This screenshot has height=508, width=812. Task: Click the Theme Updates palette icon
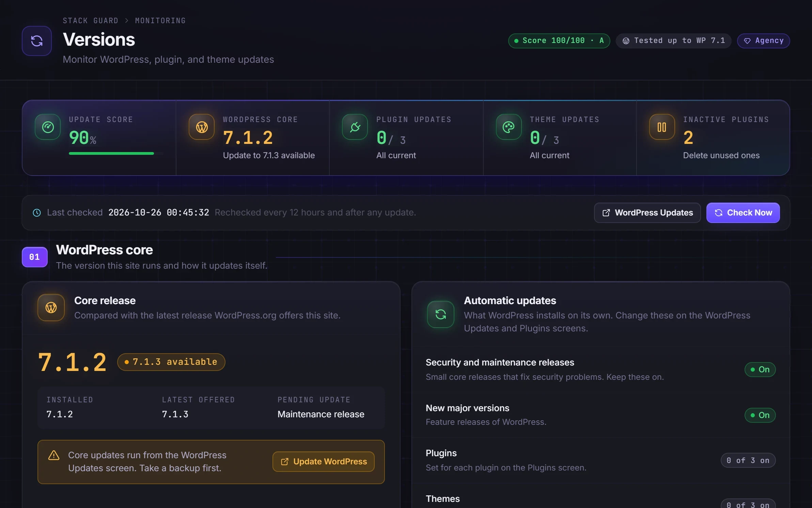coord(509,127)
